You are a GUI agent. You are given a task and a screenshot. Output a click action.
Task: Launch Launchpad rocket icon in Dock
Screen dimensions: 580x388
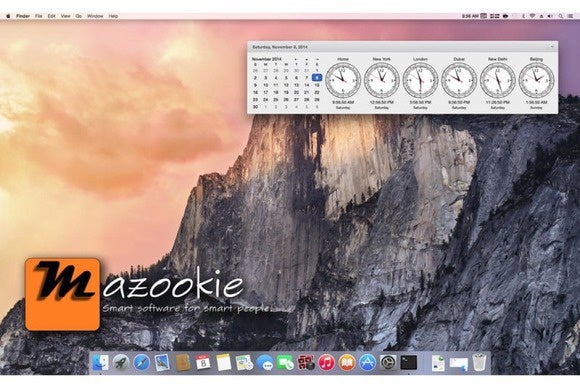(x=121, y=362)
